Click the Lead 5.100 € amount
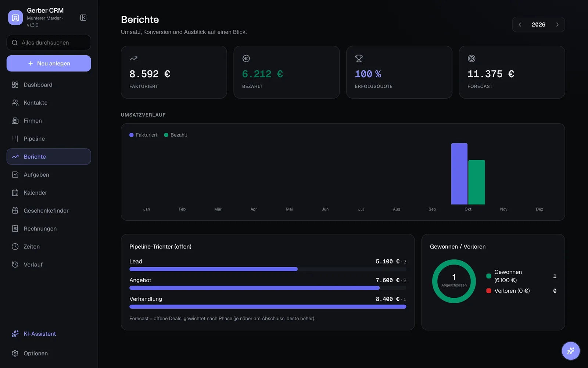 387,261
